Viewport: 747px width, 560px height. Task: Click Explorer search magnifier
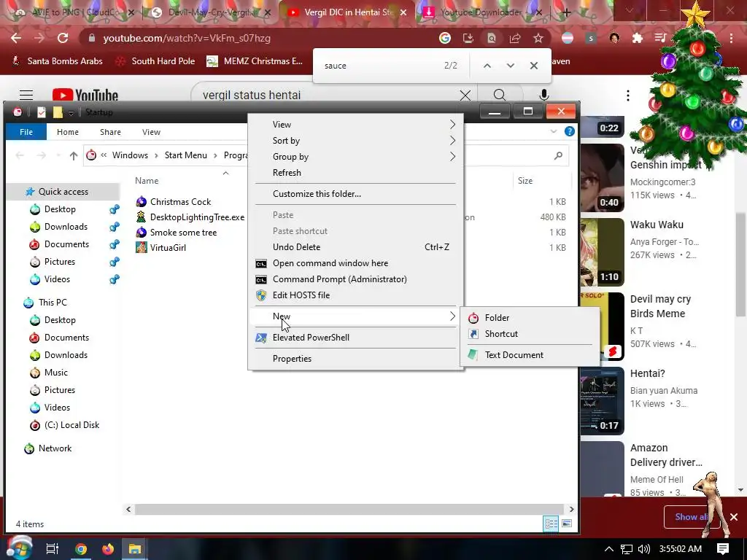pyautogui.click(x=558, y=155)
